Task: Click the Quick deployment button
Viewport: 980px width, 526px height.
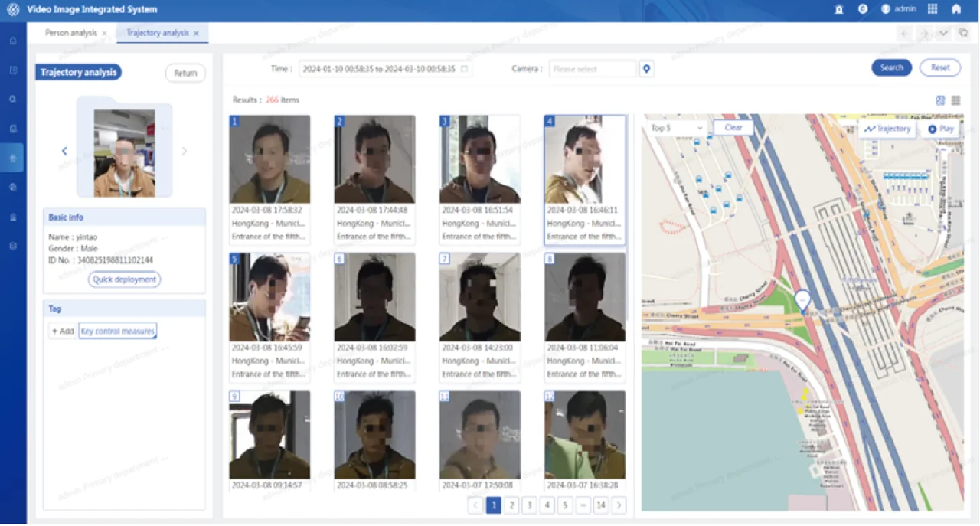Action: tap(125, 279)
